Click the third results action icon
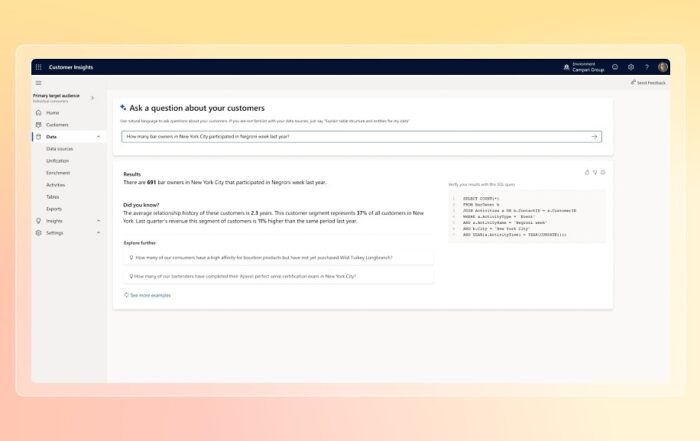The image size is (700, 441). (603, 172)
